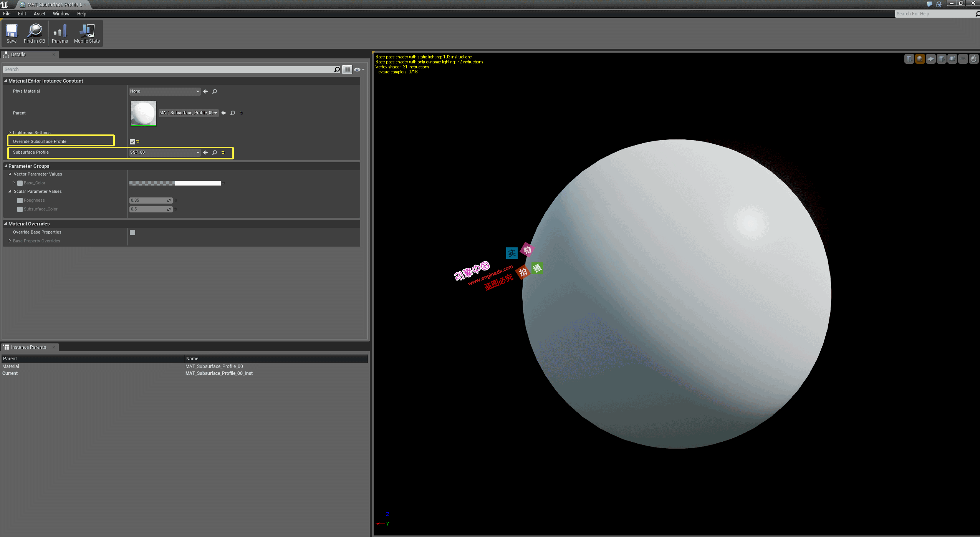Viewport: 980px width, 537px height.
Task: Adjust Roughness scalar slider value
Action: (x=149, y=200)
